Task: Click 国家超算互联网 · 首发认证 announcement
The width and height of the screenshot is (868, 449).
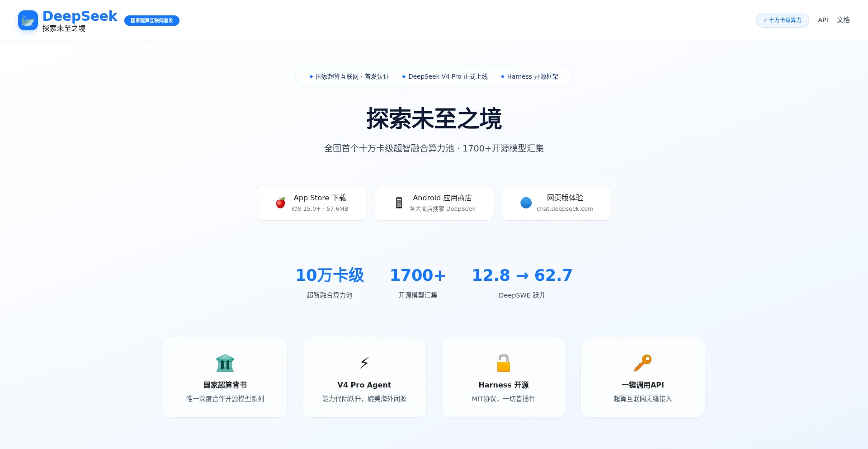Action: click(349, 76)
